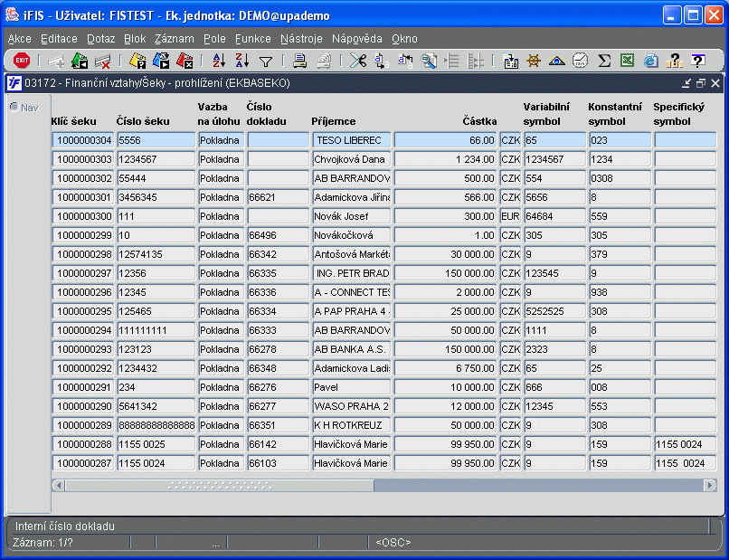
Task: Click the save-form-layout arrow icon
Action: (511, 61)
